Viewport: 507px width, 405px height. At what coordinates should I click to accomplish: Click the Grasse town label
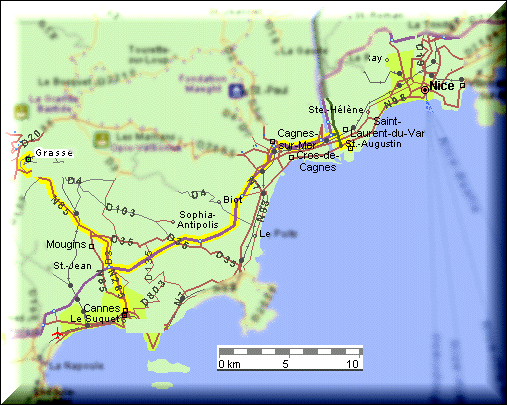pyautogui.click(x=54, y=153)
